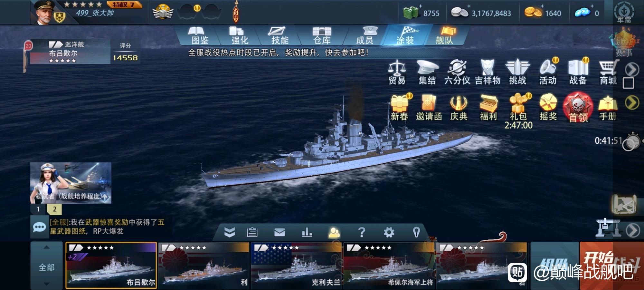This screenshot has width=644, height=290.
Task: Open the 贸易 trade scales icon
Action: point(397,72)
